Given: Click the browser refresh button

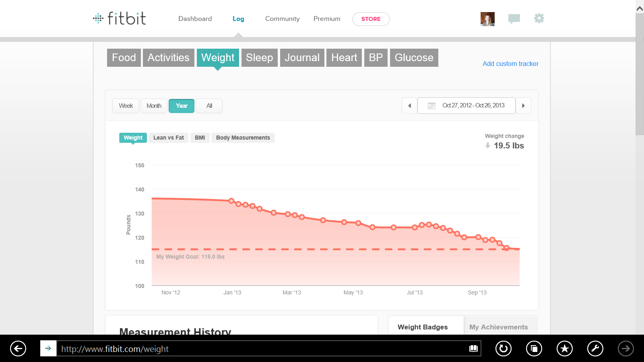Looking at the screenshot, I should click(504, 348).
